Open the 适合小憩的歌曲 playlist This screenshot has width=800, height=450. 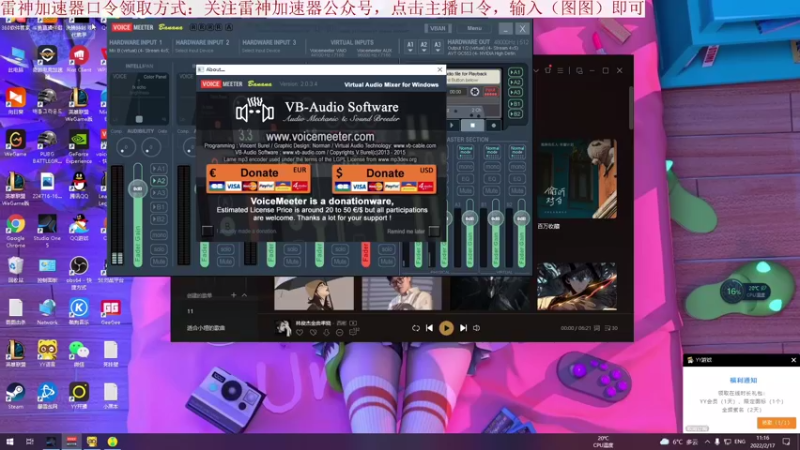tap(206, 328)
